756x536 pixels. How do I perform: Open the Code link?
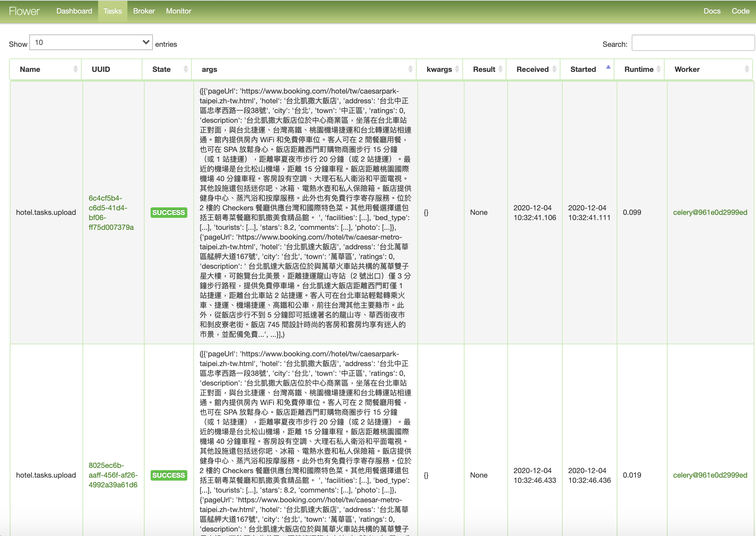click(740, 11)
